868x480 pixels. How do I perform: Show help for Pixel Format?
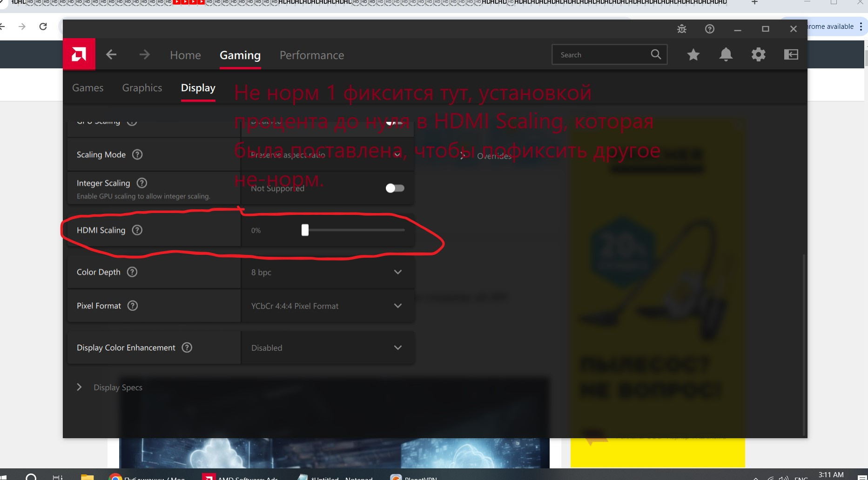point(133,306)
